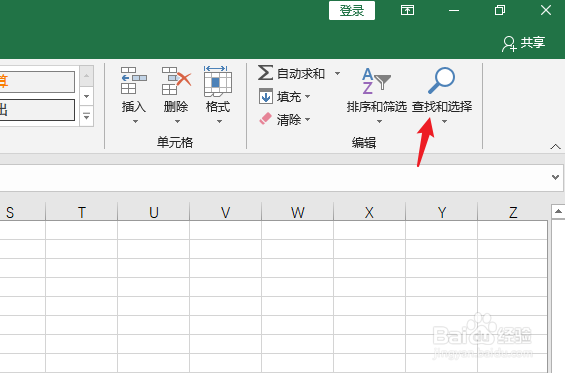The image size is (565, 373).
Task: Minimize the Excel window
Action: coord(454,10)
